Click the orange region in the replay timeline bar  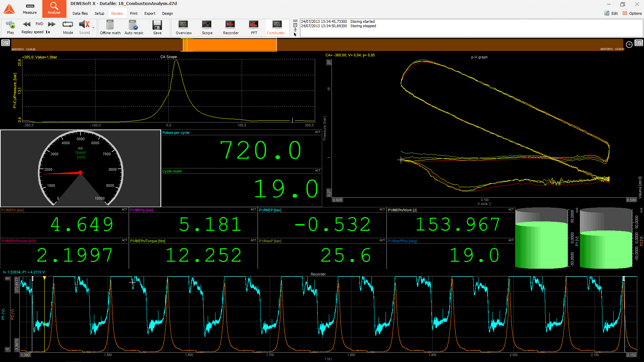[x=232, y=44]
